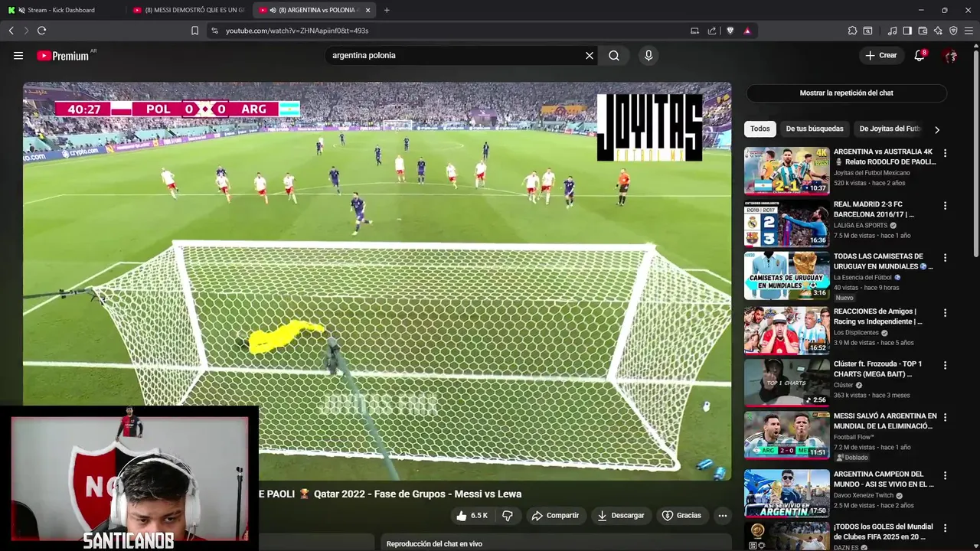Open more actions ellipsis under video
Image resolution: width=980 pixels, height=551 pixels.
click(x=722, y=516)
